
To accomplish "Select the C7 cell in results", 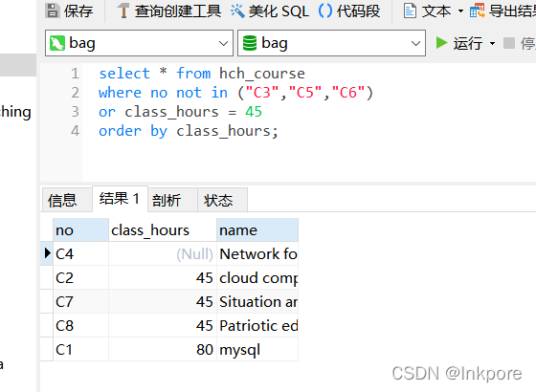I will pos(80,301).
